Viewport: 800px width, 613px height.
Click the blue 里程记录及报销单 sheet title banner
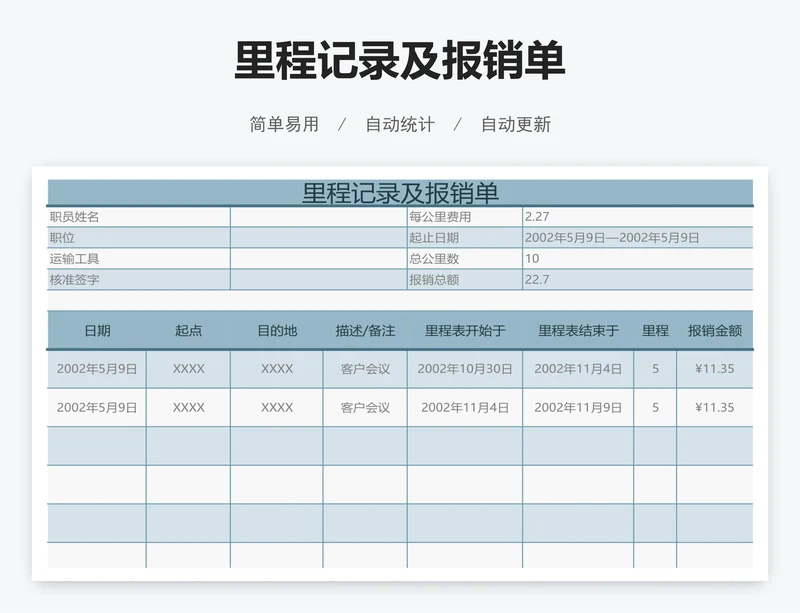click(x=400, y=193)
